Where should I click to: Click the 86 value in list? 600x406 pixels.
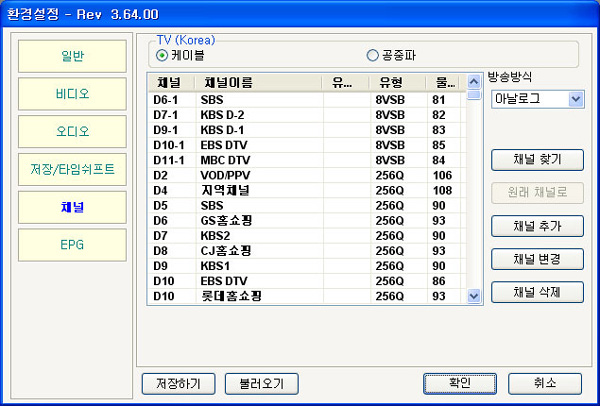point(439,281)
